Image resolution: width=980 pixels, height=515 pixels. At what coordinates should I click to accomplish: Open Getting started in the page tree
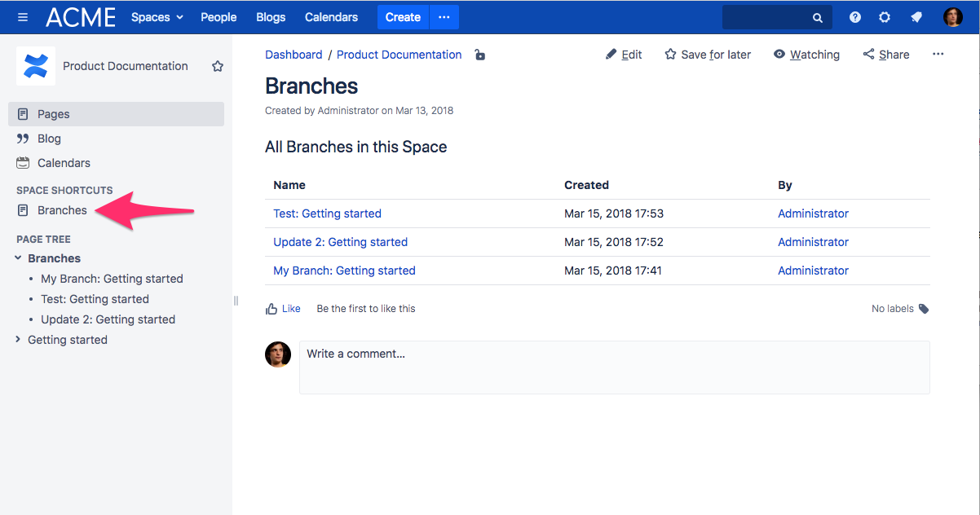tap(68, 340)
